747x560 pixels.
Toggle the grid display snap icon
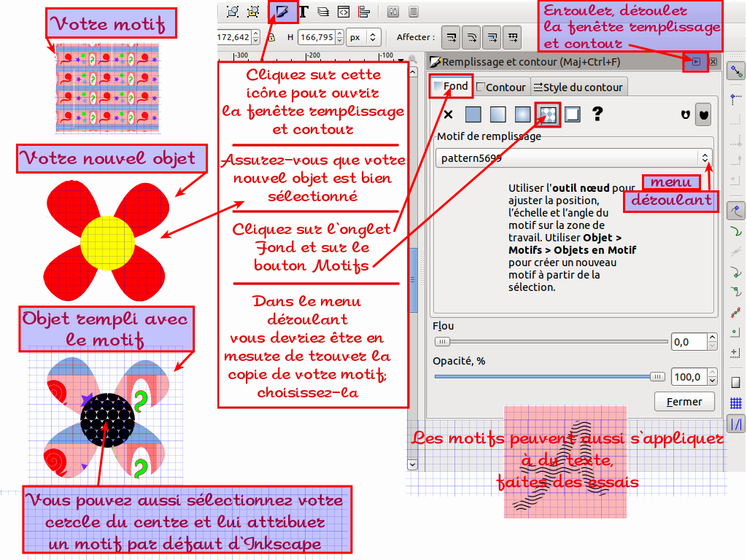click(736, 403)
